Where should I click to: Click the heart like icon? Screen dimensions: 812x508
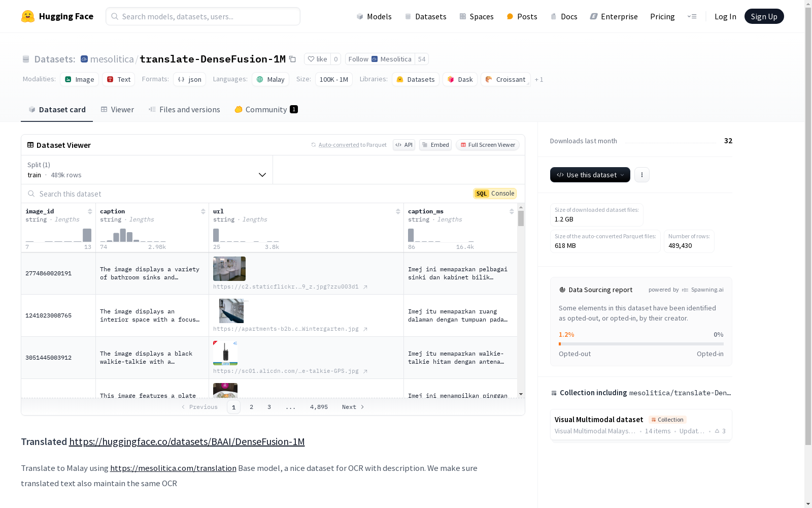tap(311, 59)
